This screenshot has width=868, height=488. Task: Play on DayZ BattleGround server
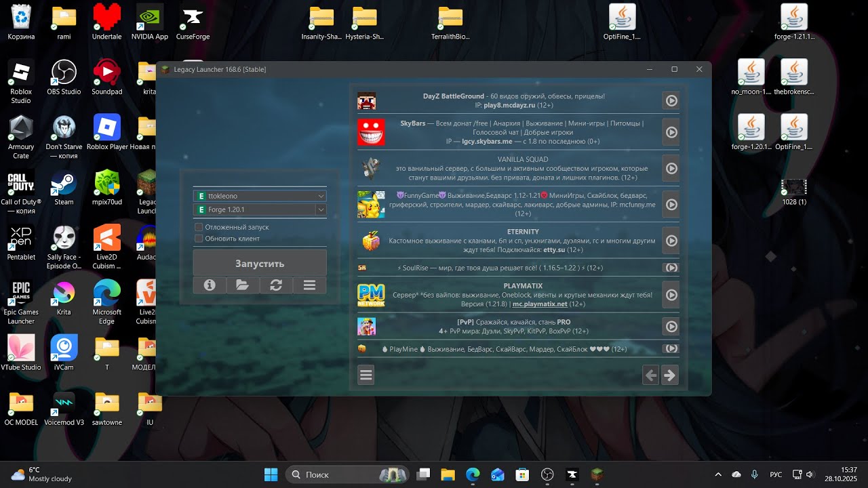(x=671, y=100)
